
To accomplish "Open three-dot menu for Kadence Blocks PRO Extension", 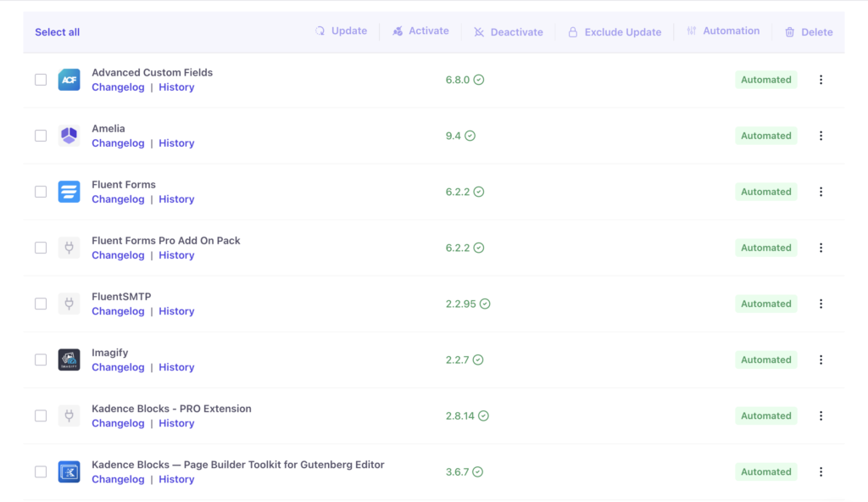I will [821, 416].
